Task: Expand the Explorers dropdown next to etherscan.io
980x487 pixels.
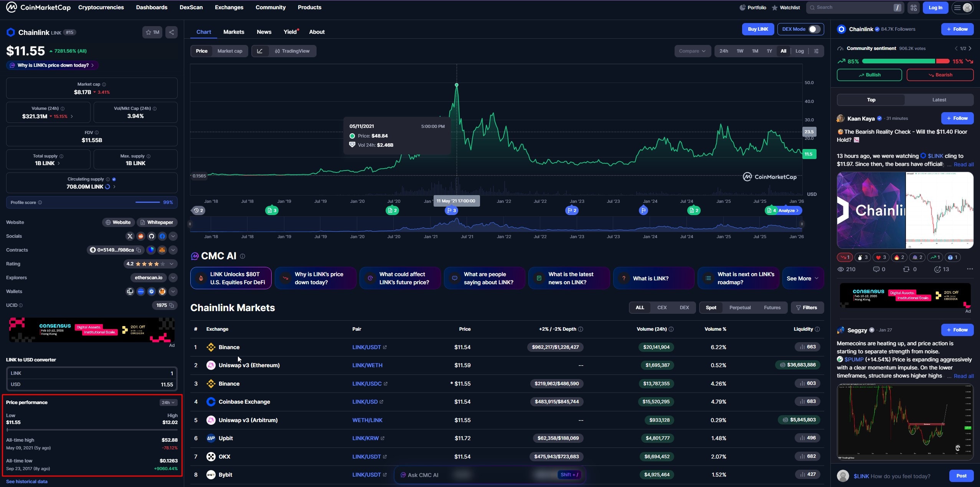Action: point(173,277)
